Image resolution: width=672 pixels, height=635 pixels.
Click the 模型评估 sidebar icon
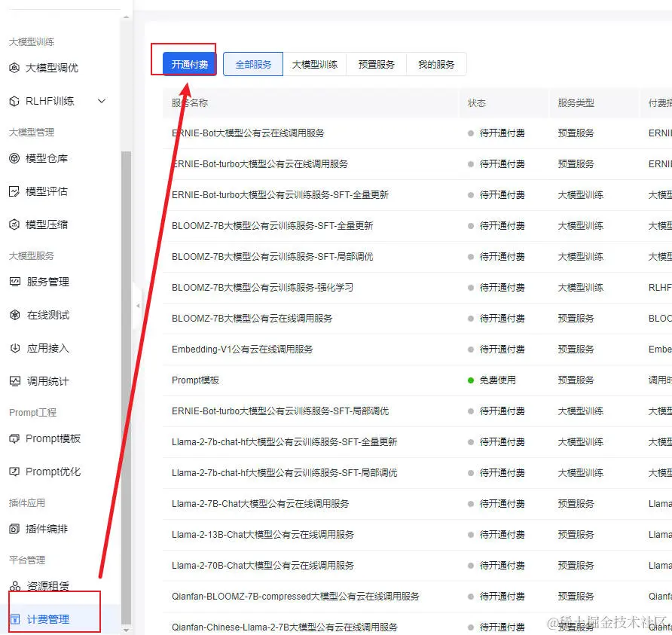click(14, 191)
